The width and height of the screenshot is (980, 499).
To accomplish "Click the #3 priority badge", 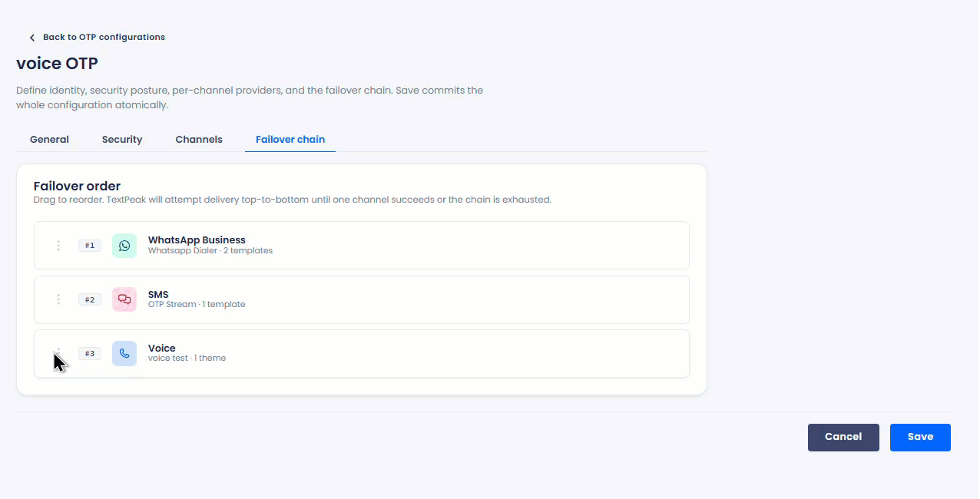I will (x=90, y=353).
